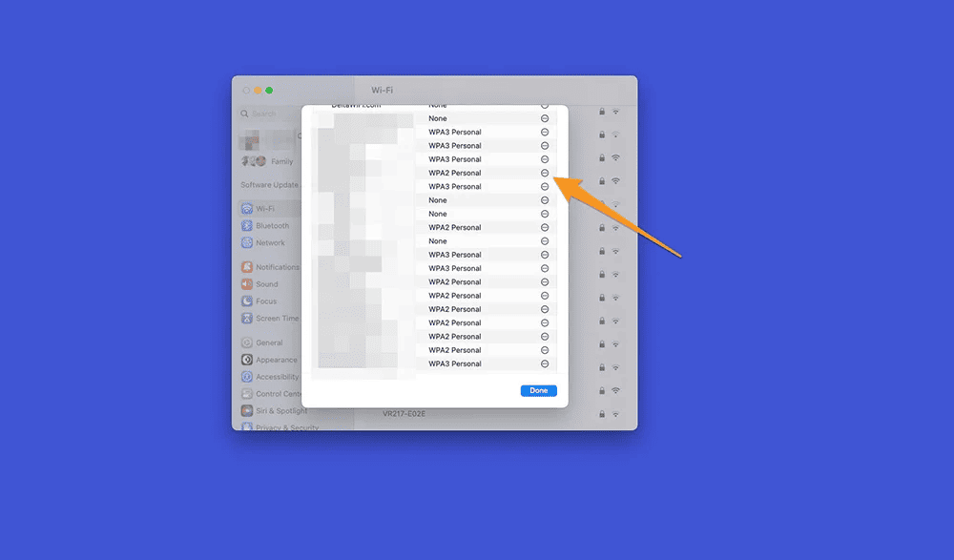Open Accessibility settings in the sidebar
Image resolution: width=954 pixels, height=560 pixels.
click(x=276, y=377)
